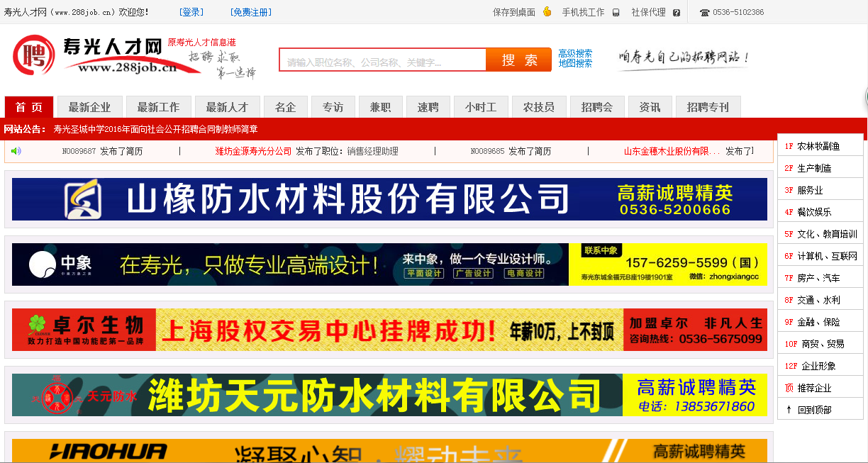Open the 名企 tab
Viewport: 868px width, 463px height.
click(x=286, y=107)
